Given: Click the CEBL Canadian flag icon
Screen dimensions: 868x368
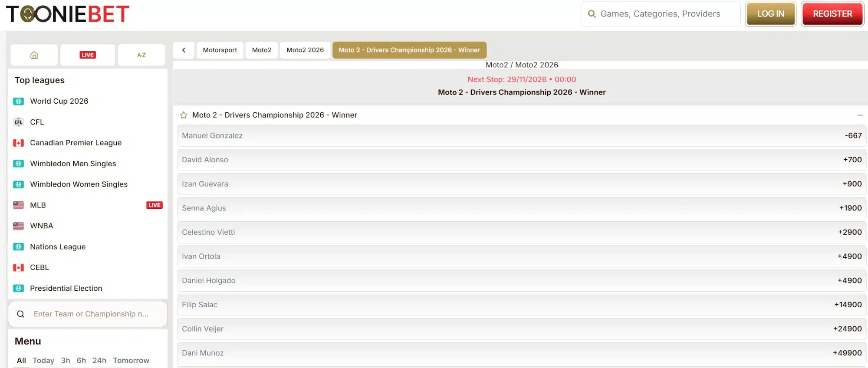Looking at the screenshot, I should coord(18,268).
